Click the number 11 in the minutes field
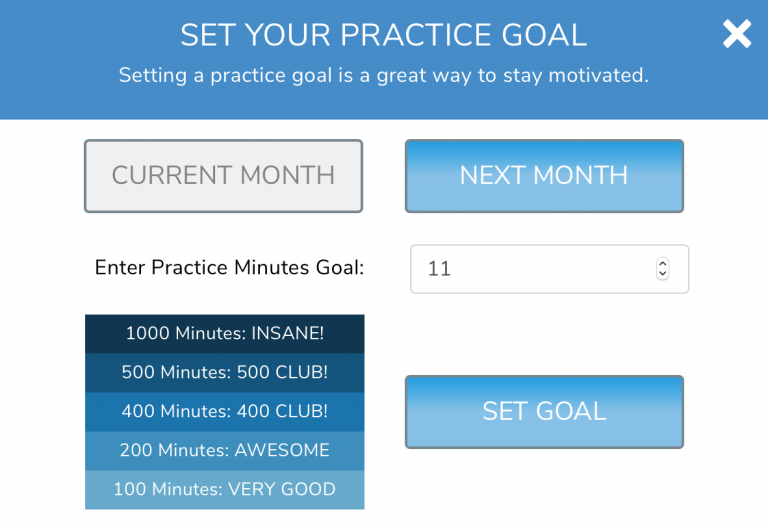 tap(439, 269)
